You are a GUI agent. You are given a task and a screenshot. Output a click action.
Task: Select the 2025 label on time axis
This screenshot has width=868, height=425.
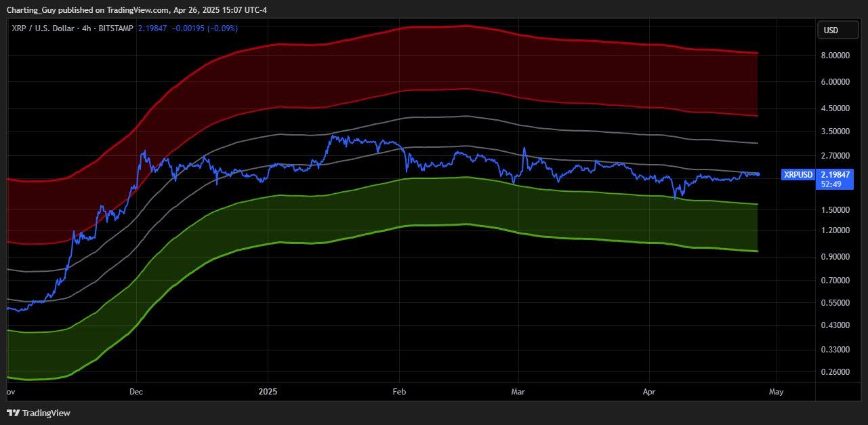(x=268, y=392)
